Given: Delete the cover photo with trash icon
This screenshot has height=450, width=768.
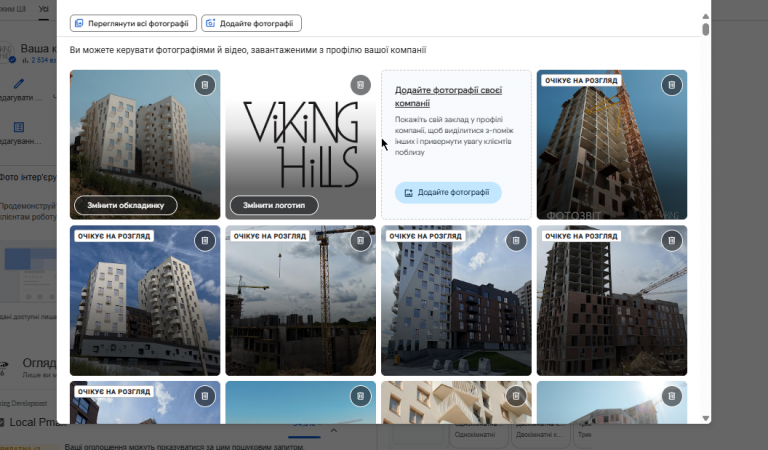Looking at the screenshot, I should pyautogui.click(x=205, y=85).
